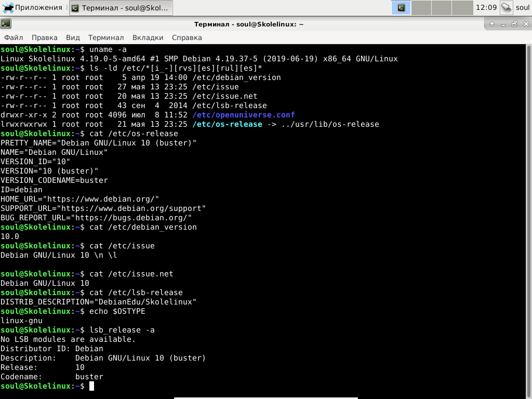Click the Distributor ID: Debian line

point(51,349)
